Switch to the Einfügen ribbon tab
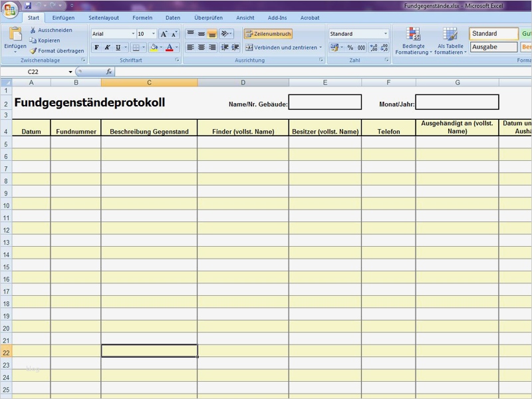Image resolution: width=532 pixels, height=399 pixels. (64, 18)
